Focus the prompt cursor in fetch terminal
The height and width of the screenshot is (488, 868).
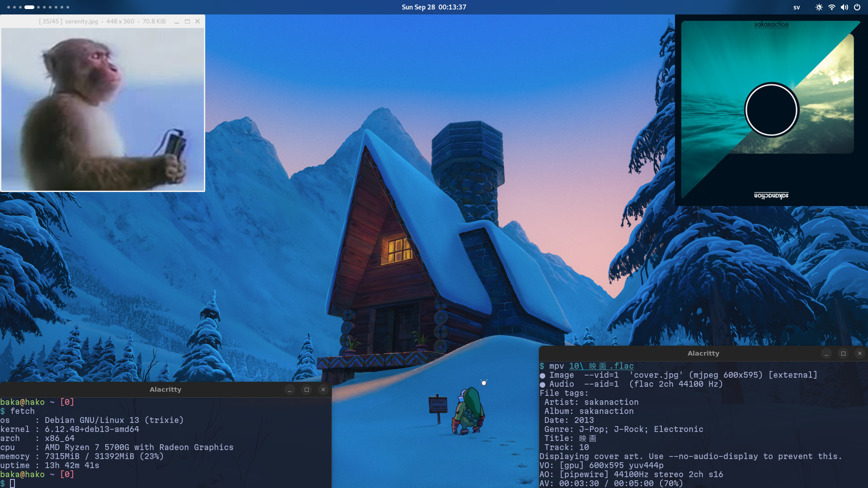[x=13, y=483]
